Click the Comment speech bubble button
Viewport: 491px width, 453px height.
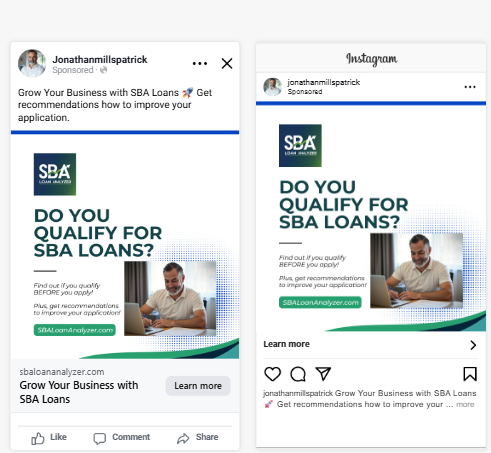pos(121,437)
